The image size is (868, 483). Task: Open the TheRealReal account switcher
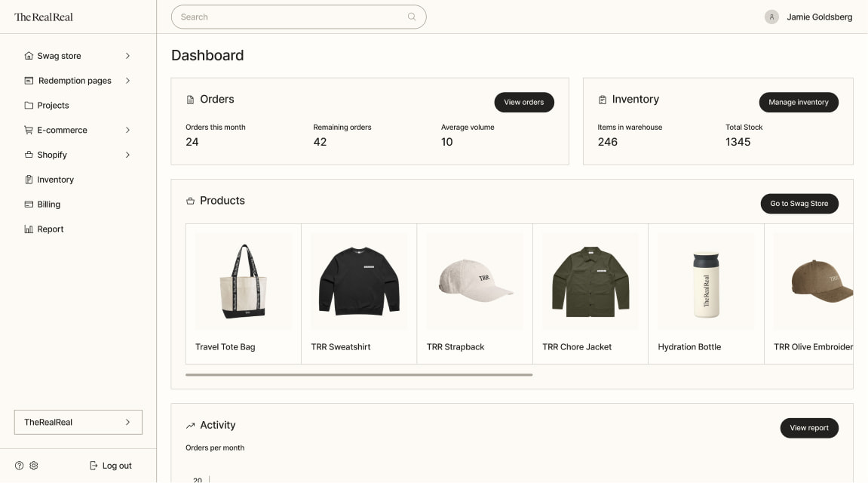click(78, 422)
